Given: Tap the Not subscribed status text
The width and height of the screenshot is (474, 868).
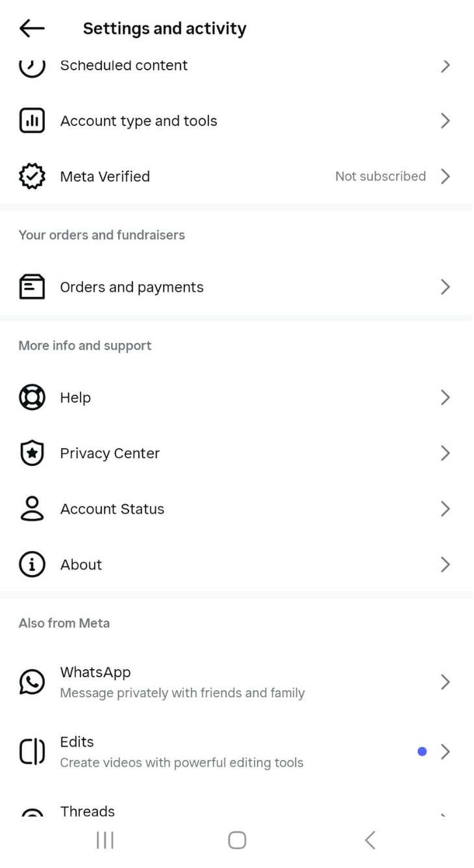Looking at the screenshot, I should pyautogui.click(x=380, y=177).
